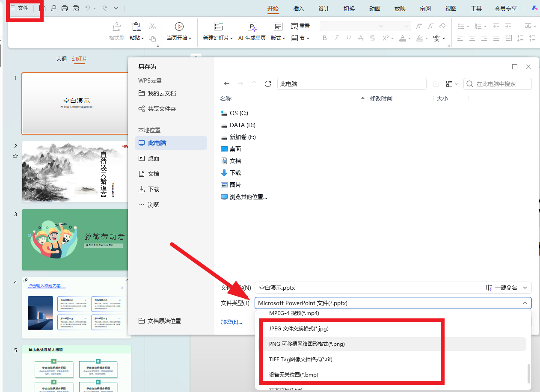540x392 pixels.
Task: Select the 格式刷 format painter tool
Action: point(116,32)
